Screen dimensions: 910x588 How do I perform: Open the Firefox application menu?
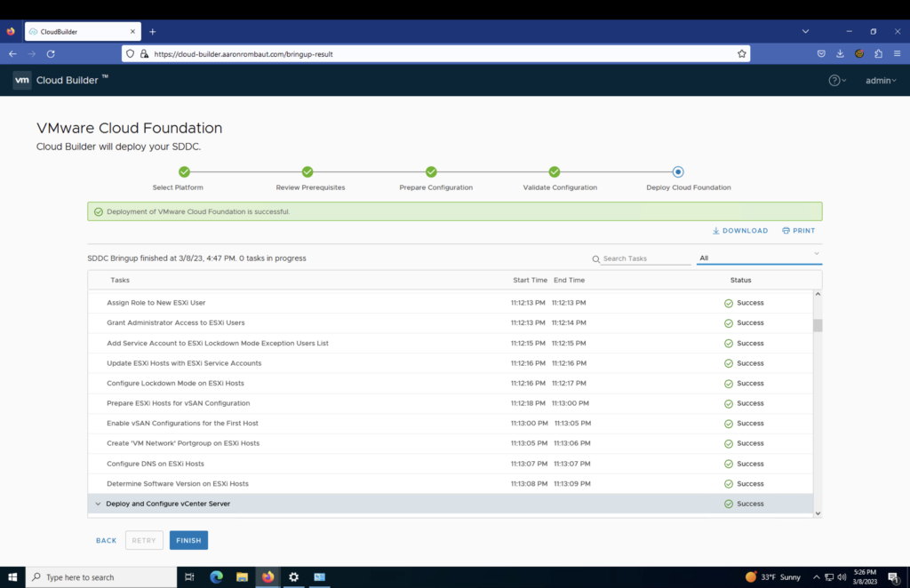point(897,53)
